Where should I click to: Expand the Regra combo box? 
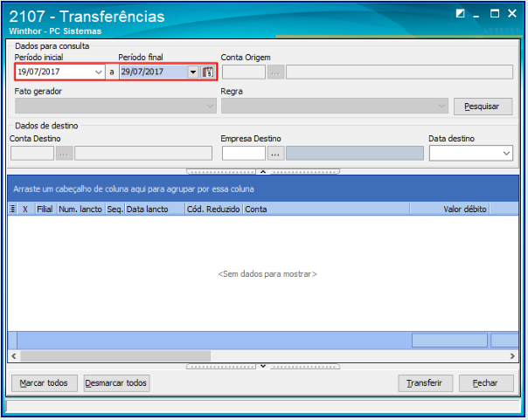[x=441, y=106]
